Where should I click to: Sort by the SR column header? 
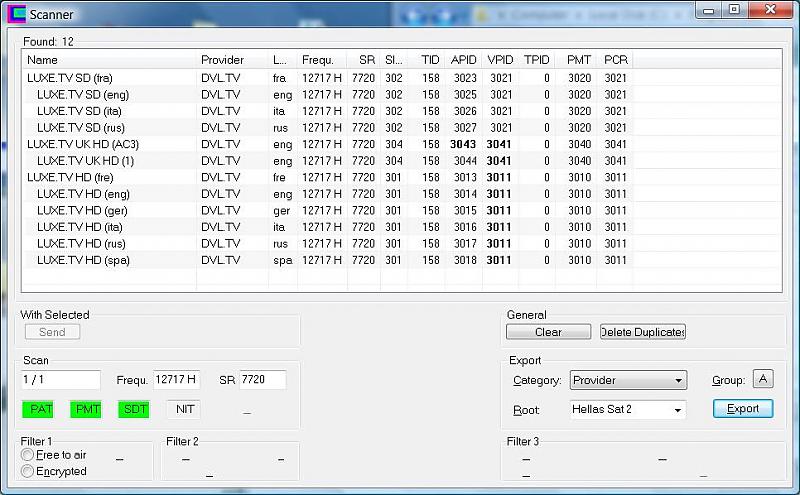366,60
